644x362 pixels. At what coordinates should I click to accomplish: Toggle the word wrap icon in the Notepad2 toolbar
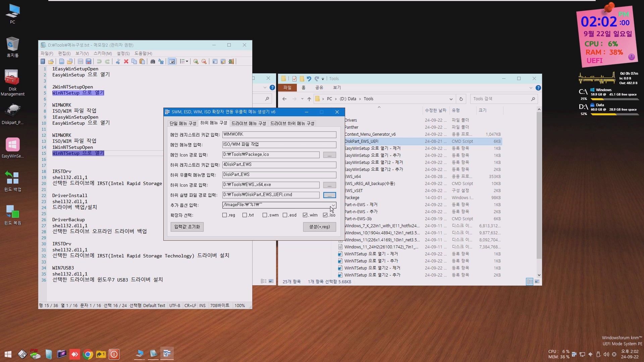(x=172, y=61)
